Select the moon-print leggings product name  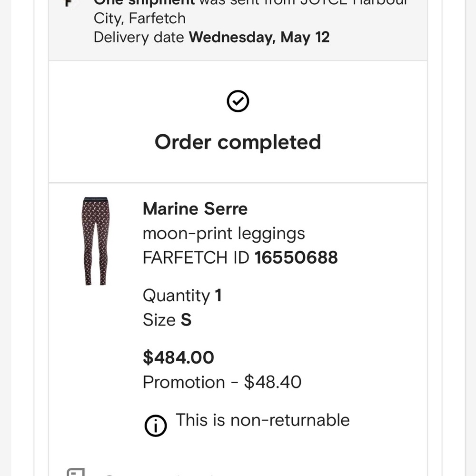(224, 233)
